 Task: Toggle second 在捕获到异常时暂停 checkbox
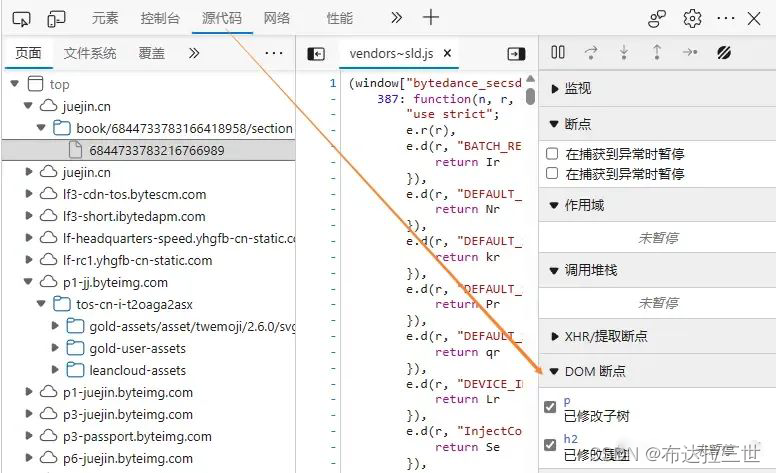552,173
